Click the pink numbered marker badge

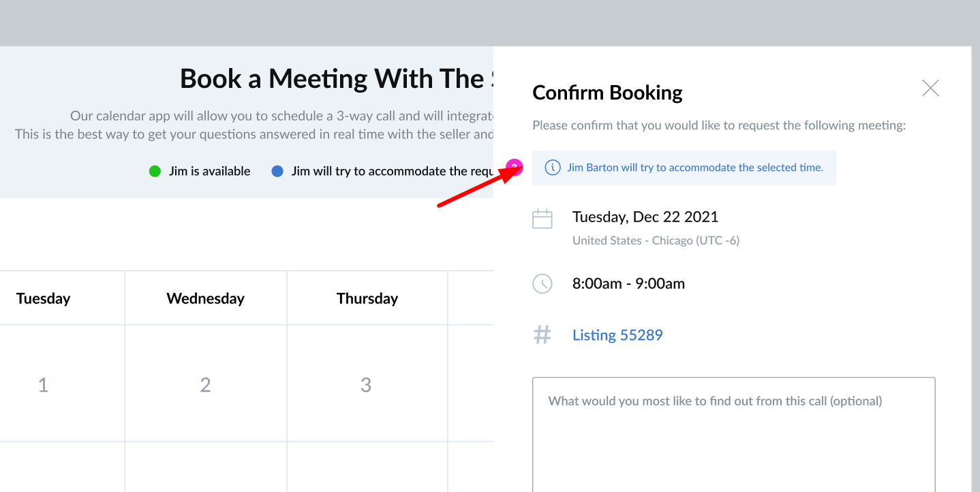(x=515, y=168)
